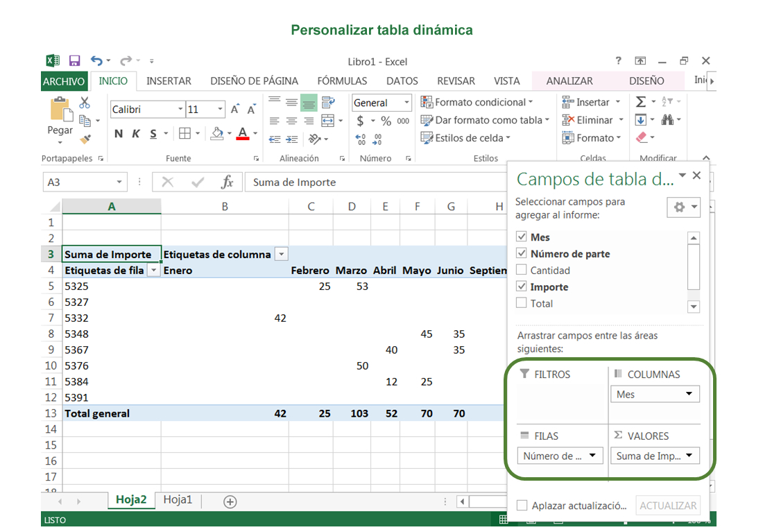Apply cell borders from the Fuente group
763x532 pixels.
point(185,133)
